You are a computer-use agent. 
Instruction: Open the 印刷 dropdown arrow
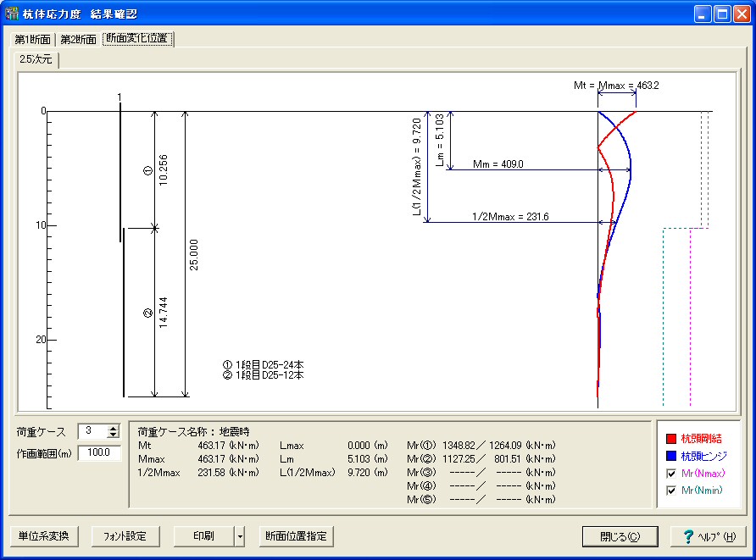tap(240, 536)
